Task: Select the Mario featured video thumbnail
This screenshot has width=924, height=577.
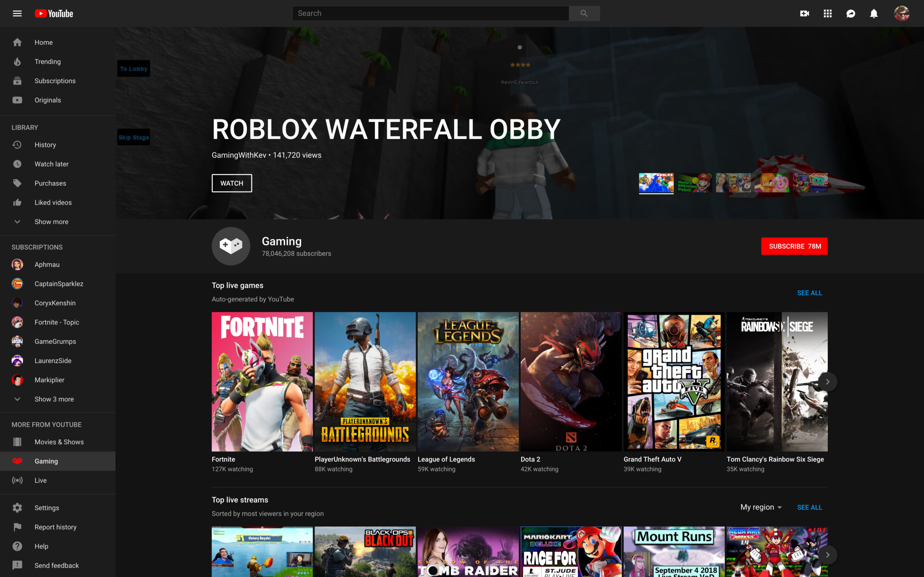Action: click(694, 183)
